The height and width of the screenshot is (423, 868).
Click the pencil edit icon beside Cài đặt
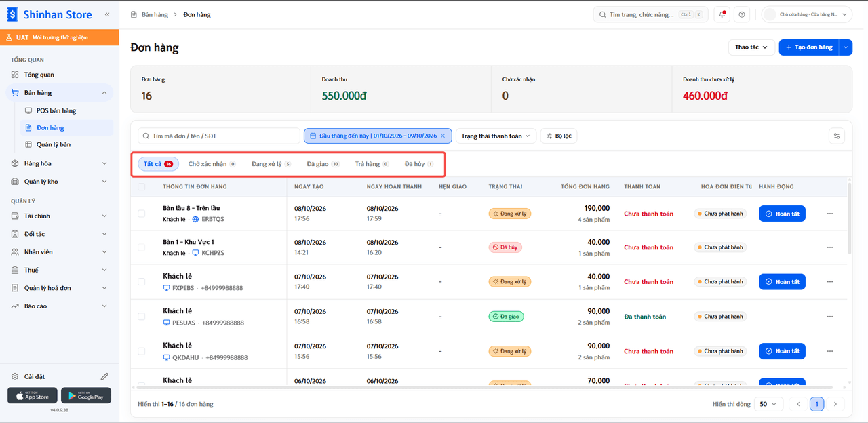(x=104, y=376)
